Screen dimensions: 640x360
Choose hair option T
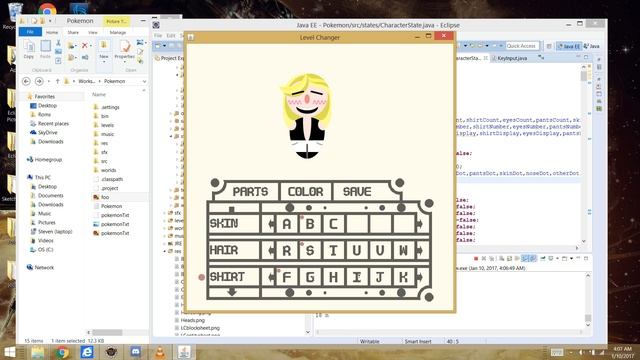333,250
